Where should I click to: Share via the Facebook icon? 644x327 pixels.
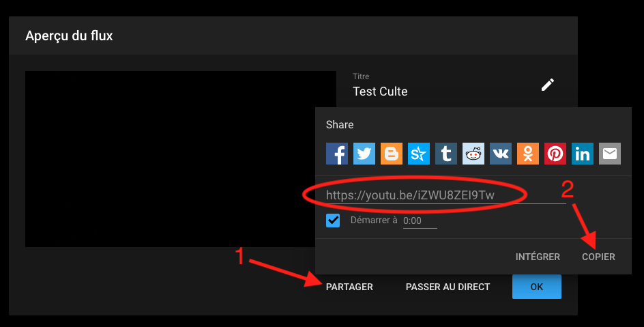point(337,154)
